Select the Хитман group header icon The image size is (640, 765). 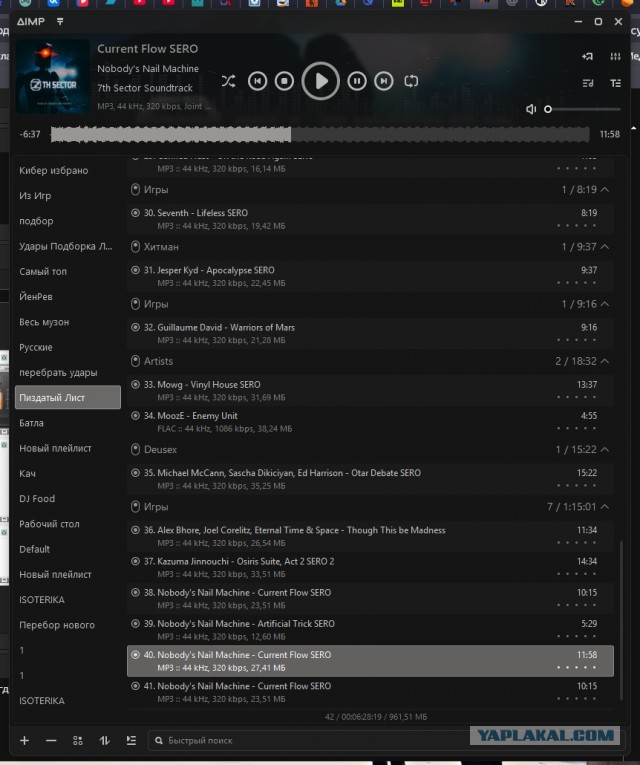136,247
